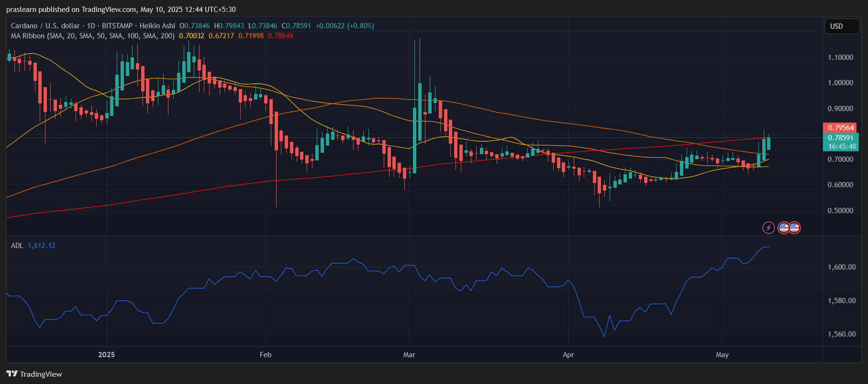Select the MA Ribbon indicator legend

(x=93, y=36)
